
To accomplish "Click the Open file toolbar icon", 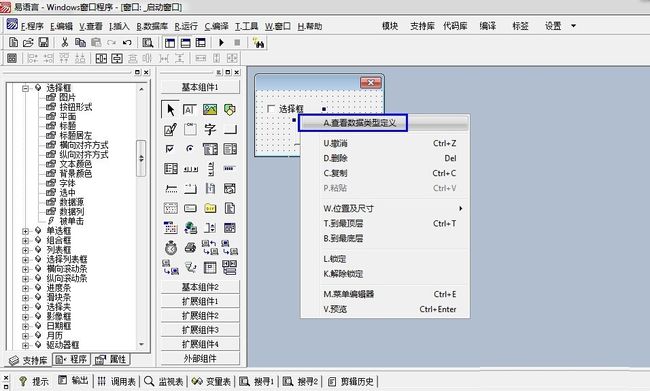I will [28, 42].
